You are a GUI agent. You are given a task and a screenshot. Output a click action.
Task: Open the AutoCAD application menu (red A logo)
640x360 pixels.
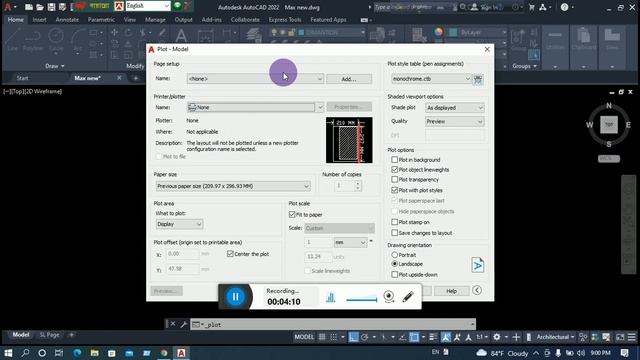pyautogui.click(x=8, y=7)
